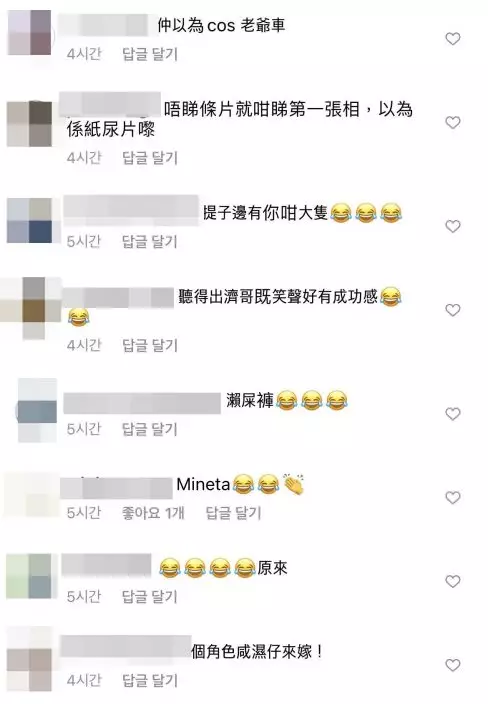Like the 原來 comment
488x704 pixels.
point(453,581)
